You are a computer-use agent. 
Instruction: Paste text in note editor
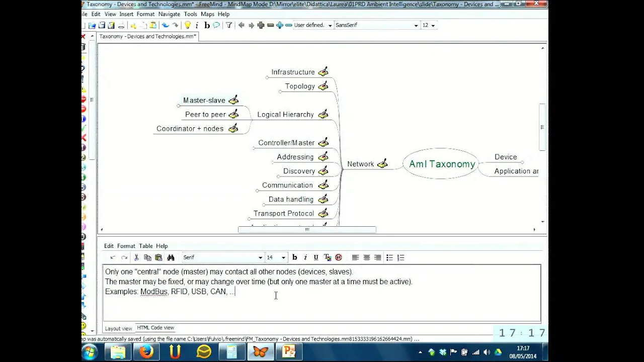158,257
